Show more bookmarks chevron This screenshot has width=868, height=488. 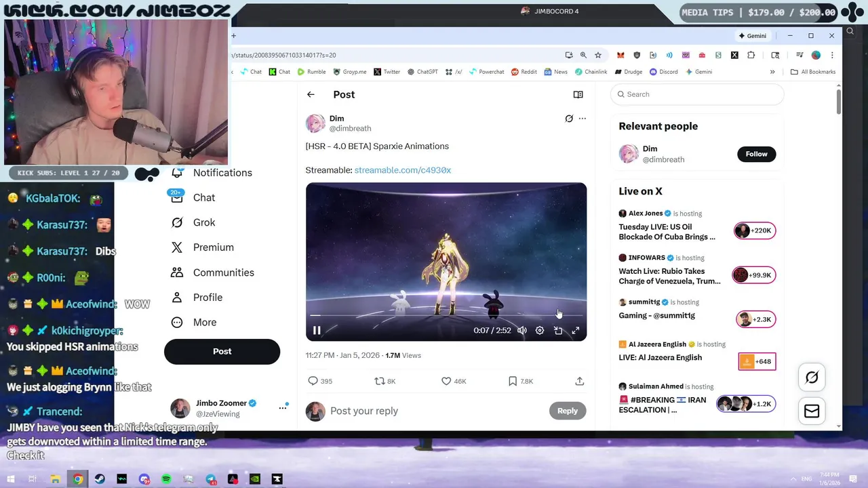coord(772,72)
